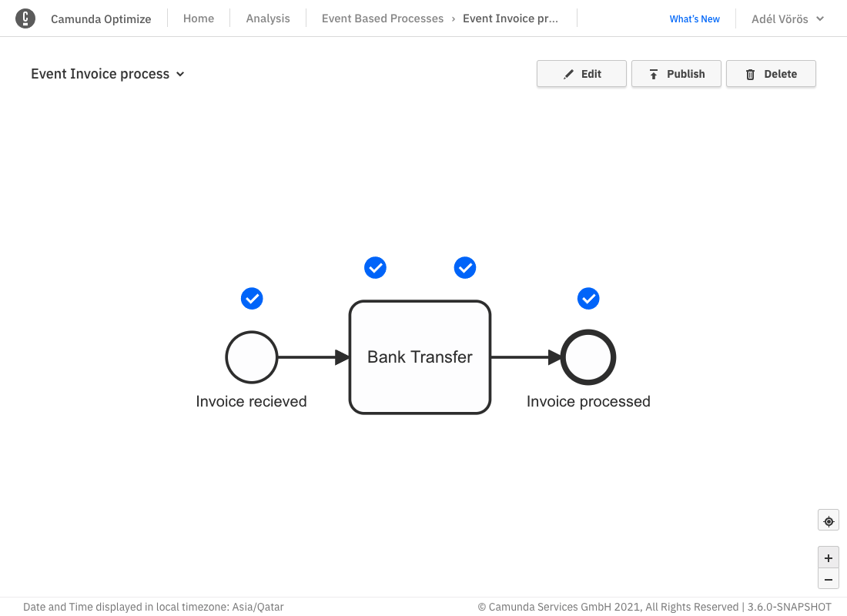Switch to the Analysis tab

click(267, 18)
